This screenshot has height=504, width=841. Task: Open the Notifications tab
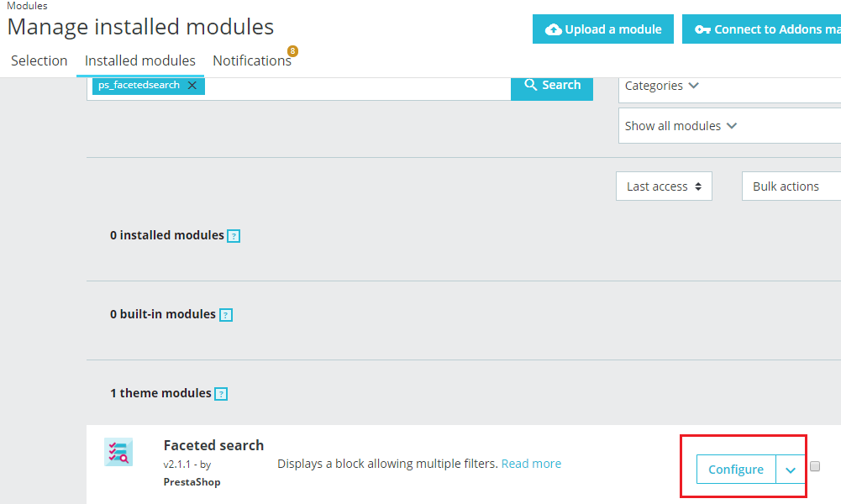click(x=252, y=60)
